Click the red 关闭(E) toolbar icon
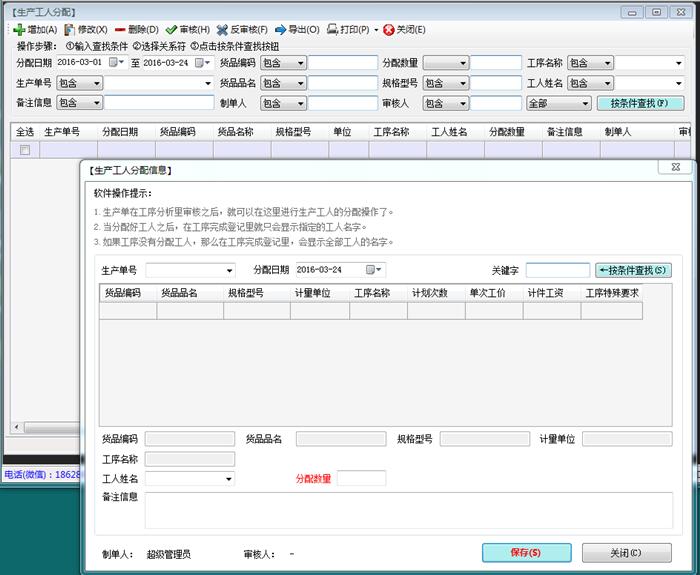700x575 pixels. tap(389, 30)
